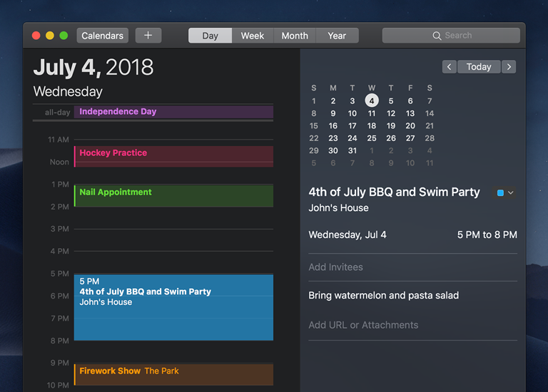The image size is (548, 392).
Task: Go to next day with right arrow
Action: 509,67
